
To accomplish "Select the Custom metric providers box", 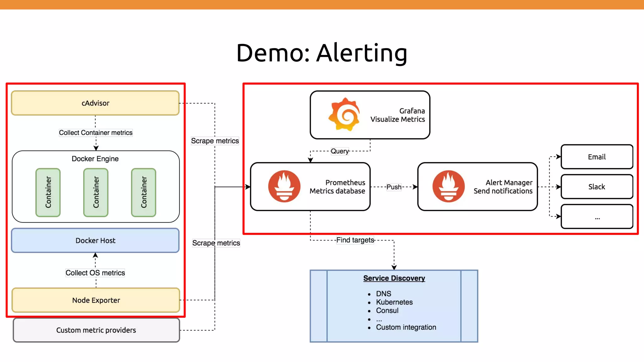I will click(x=96, y=330).
